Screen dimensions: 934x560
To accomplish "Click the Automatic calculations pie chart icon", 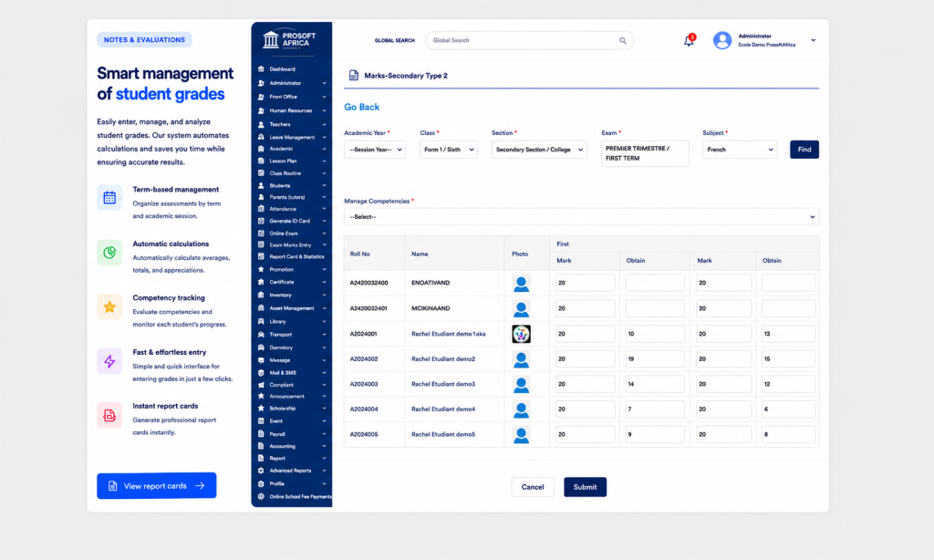I will pyautogui.click(x=109, y=252).
